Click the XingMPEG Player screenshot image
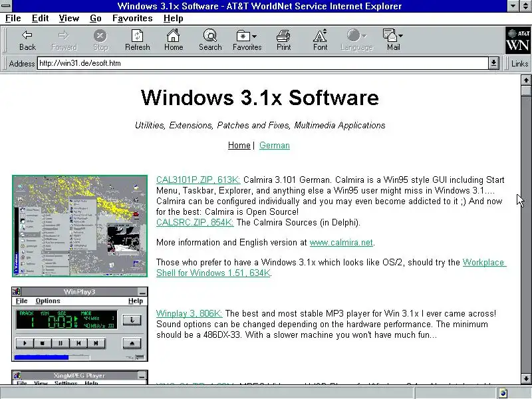This screenshot has width=532, height=399. tap(80, 377)
